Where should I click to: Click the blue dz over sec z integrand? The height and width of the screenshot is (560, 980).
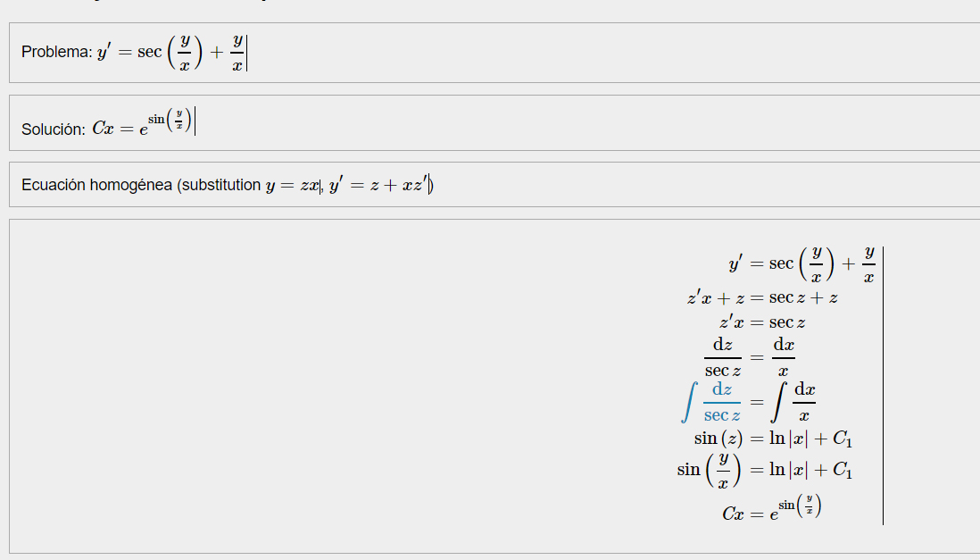click(x=722, y=402)
